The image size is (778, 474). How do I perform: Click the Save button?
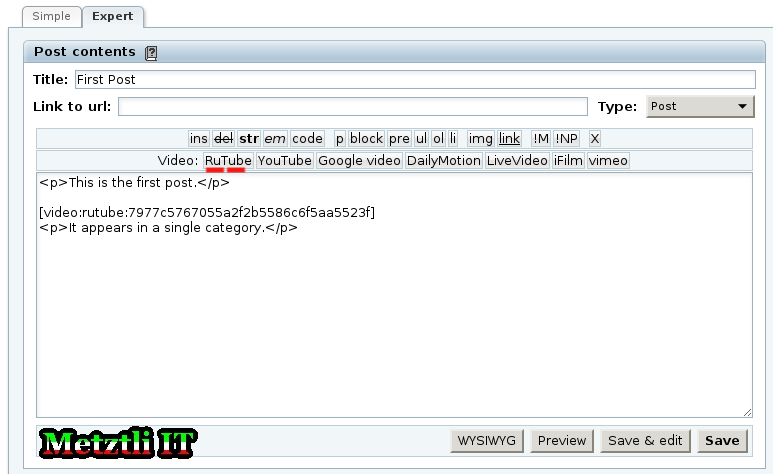(x=722, y=441)
